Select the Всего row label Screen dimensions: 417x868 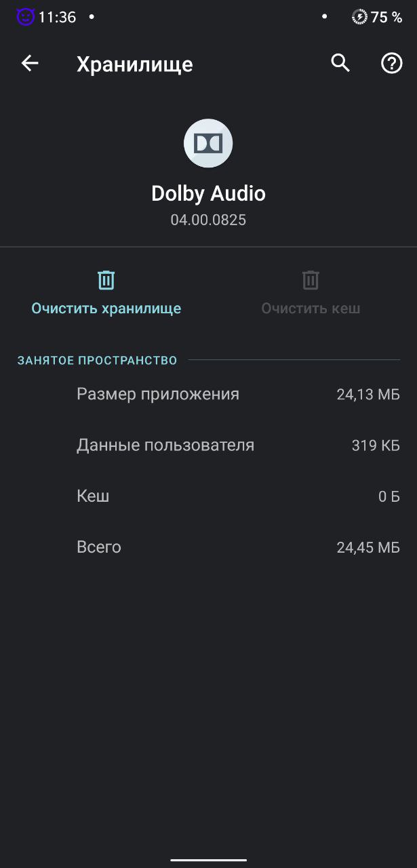tap(99, 547)
